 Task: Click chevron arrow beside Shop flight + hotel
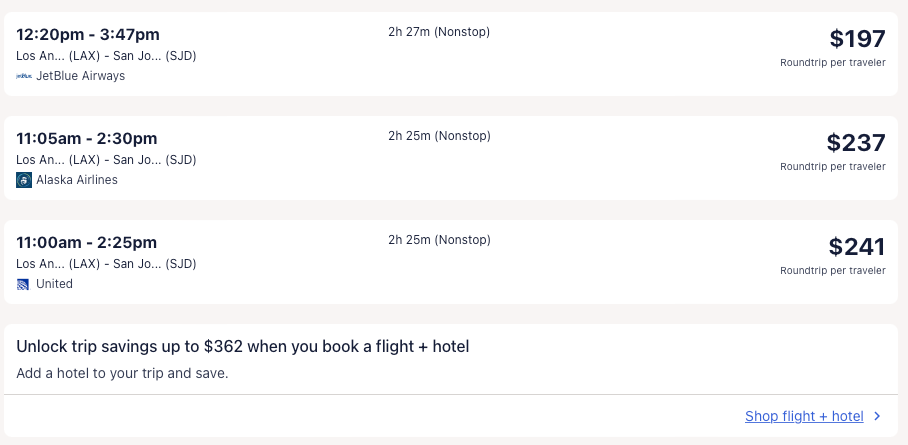click(877, 417)
